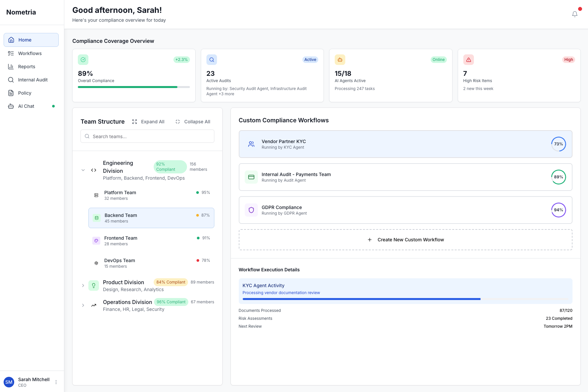The width and height of the screenshot is (588, 392).
Task: Click the Frontend Team palette icon
Action: (96, 241)
